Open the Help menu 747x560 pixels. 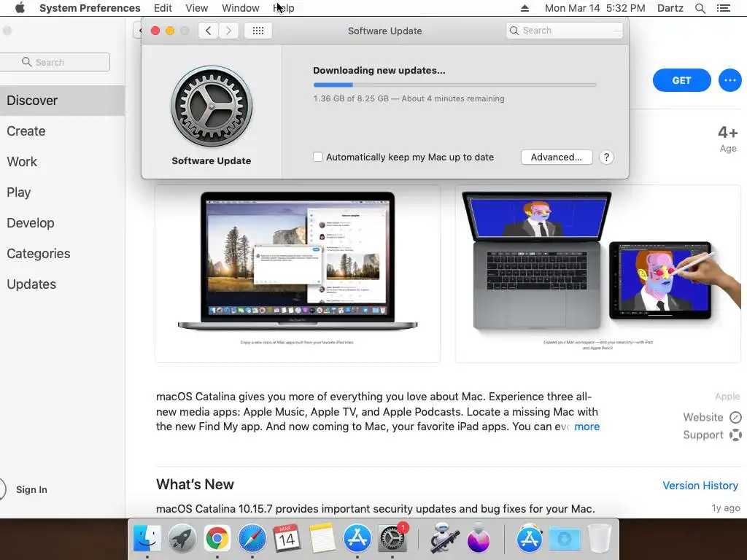click(284, 8)
